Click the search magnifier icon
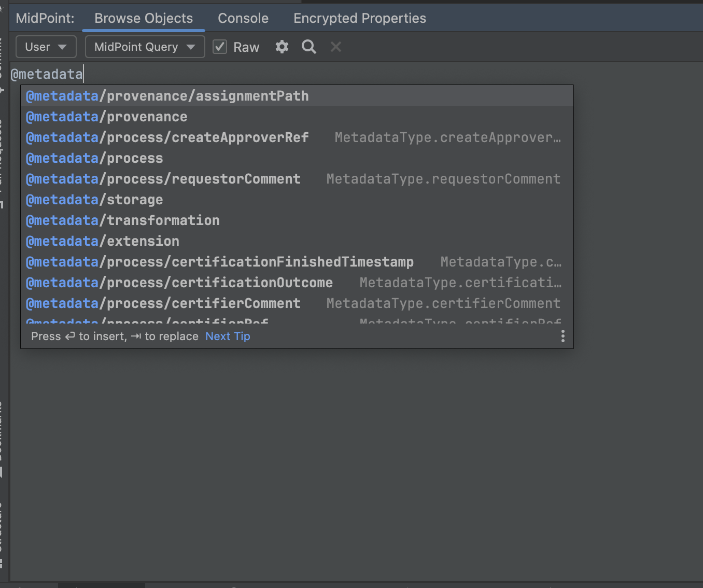Viewport: 703px width, 588px height. tap(308, 47)
